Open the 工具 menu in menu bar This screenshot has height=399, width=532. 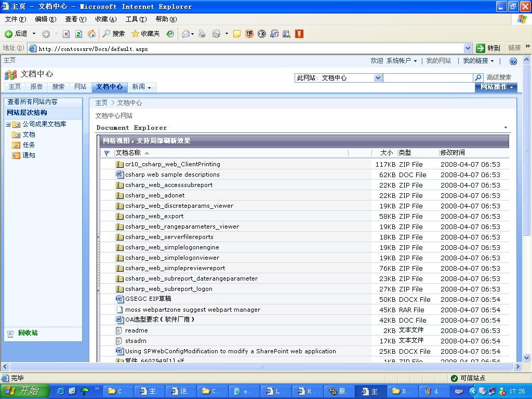[x=136, y=19]
